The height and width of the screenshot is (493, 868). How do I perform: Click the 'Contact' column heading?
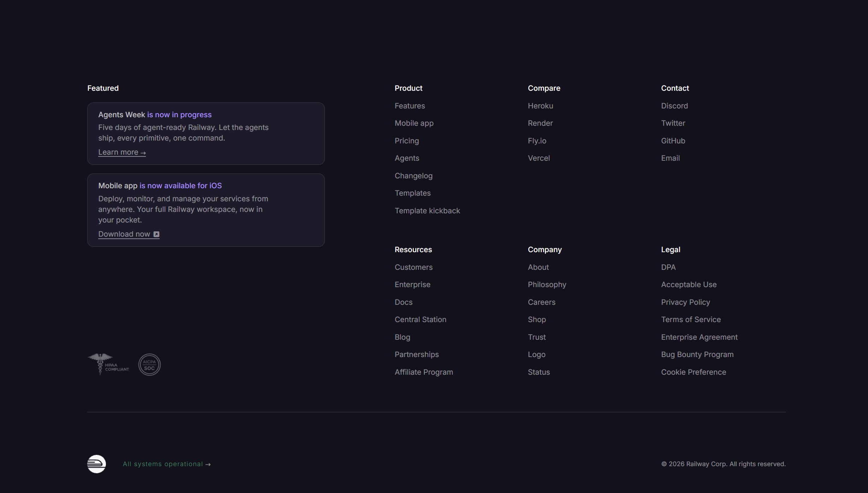coord(675,88)
